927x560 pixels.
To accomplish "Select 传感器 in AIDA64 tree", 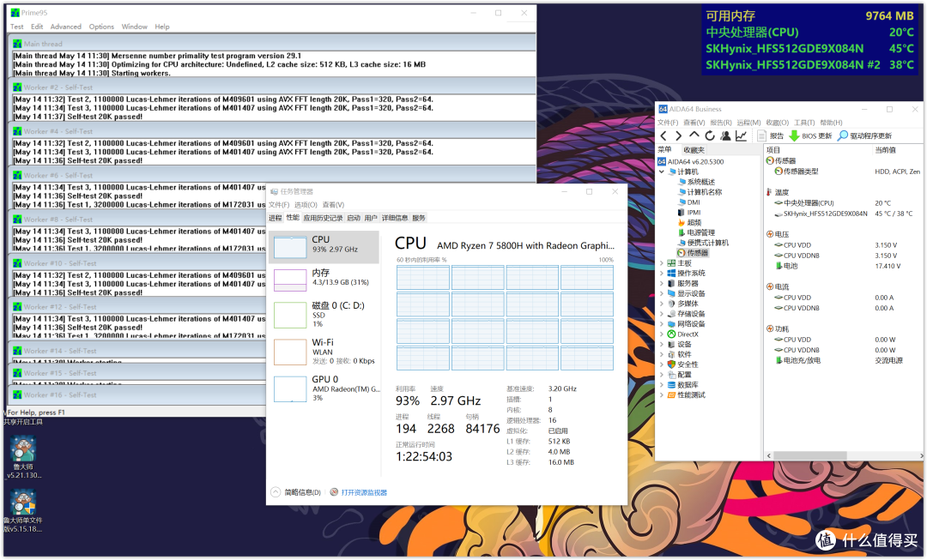I will 693,253.
